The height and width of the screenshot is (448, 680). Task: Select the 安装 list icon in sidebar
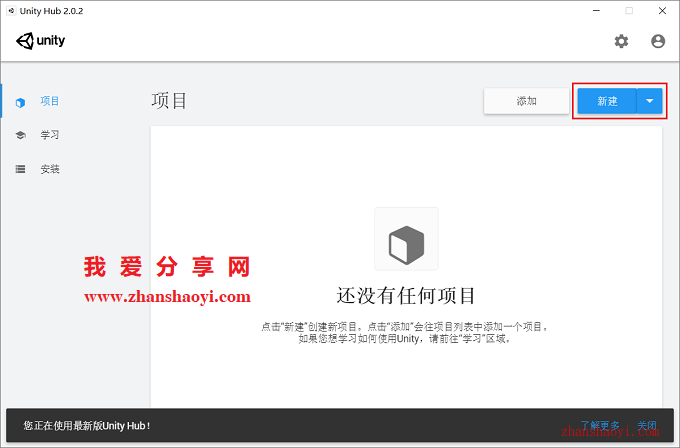pos(20,169)
